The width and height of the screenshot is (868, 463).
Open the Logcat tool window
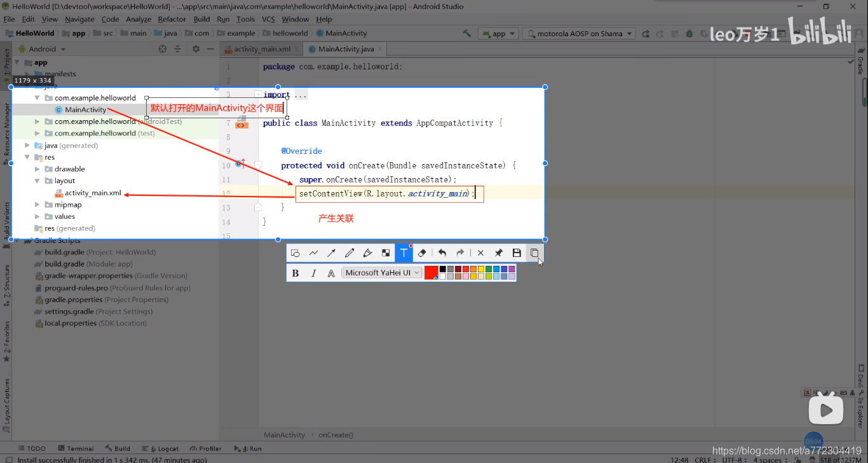pos(160,448)
